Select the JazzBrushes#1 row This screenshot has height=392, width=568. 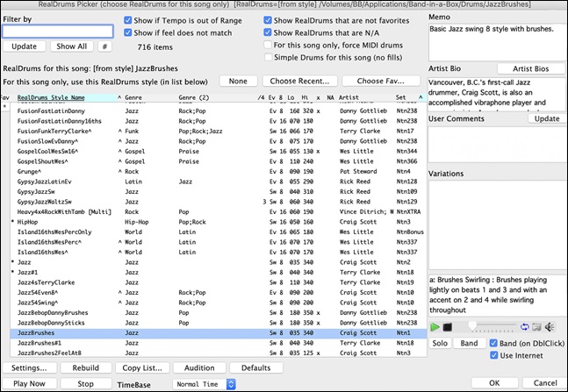tap(219, 343)
